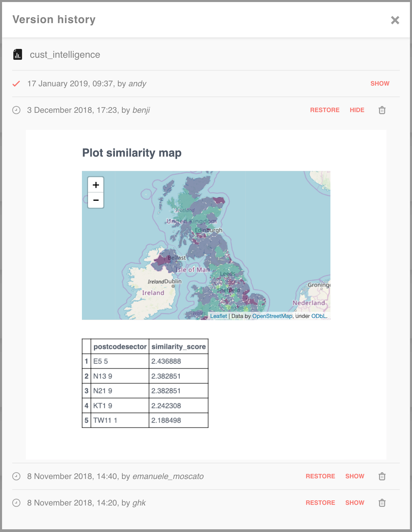Viewport: 412px width, 532px height.
Task: Hide the 3 December 2018 version preview
Action: [357, 110]
